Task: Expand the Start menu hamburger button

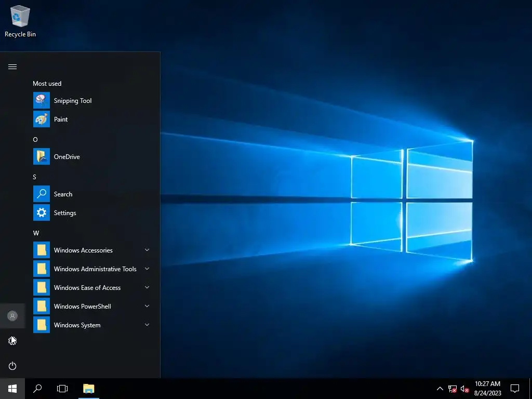Action: pyautogui.click(x=12, y=66)
